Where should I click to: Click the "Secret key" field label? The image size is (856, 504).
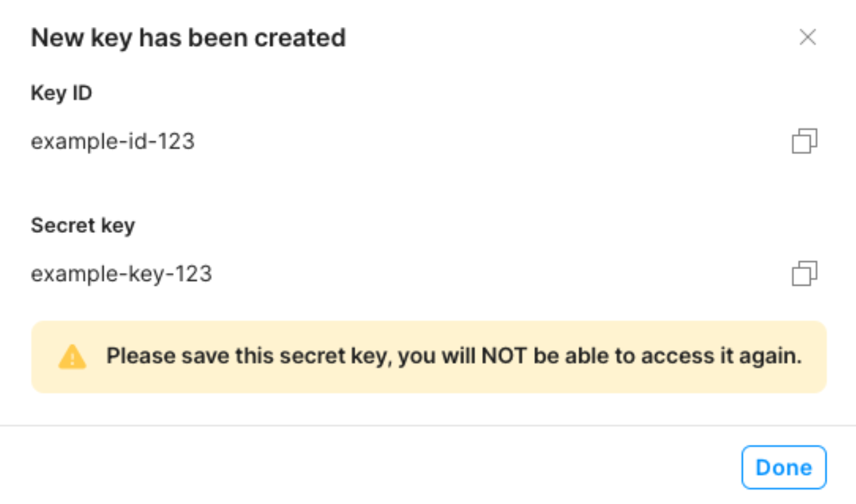[x=83, y=226]
